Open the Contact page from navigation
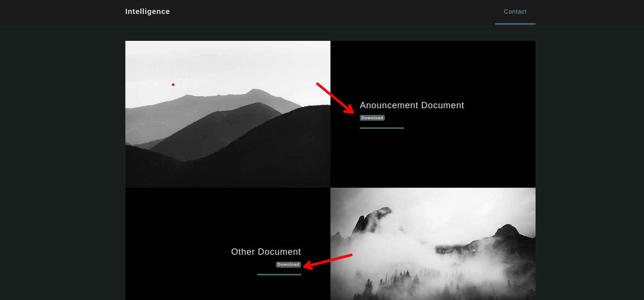The height and width of the screenshot is (300, 644). 515,12
